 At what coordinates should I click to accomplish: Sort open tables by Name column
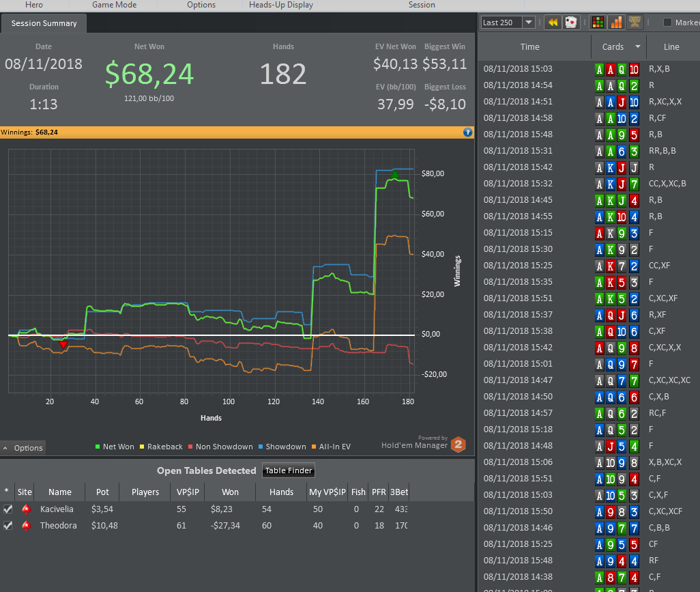[60, 492]
